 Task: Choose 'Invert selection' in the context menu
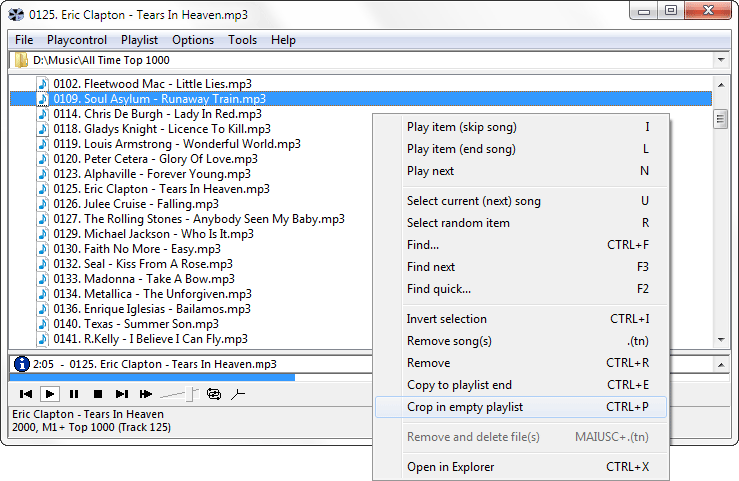[521, 319]
